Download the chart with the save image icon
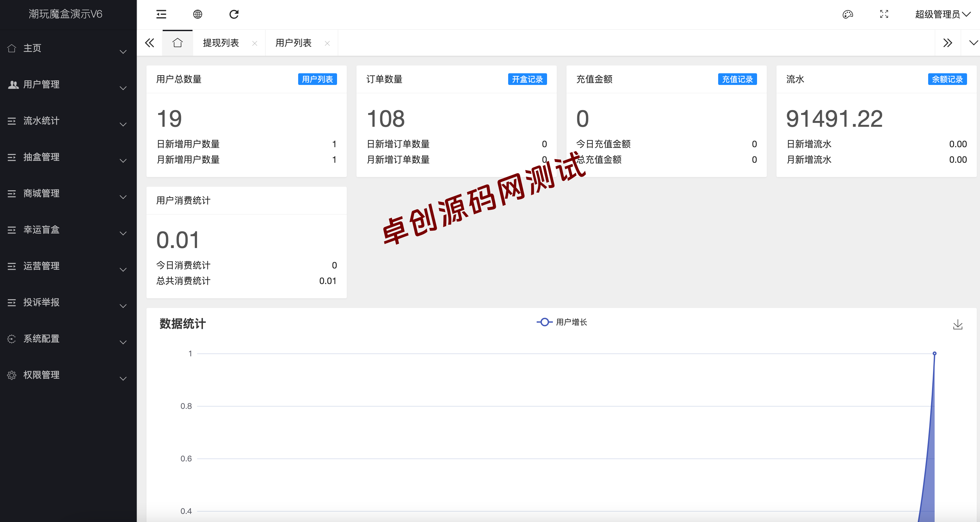This screenshot has width=980, height=522. pos(958,325)
